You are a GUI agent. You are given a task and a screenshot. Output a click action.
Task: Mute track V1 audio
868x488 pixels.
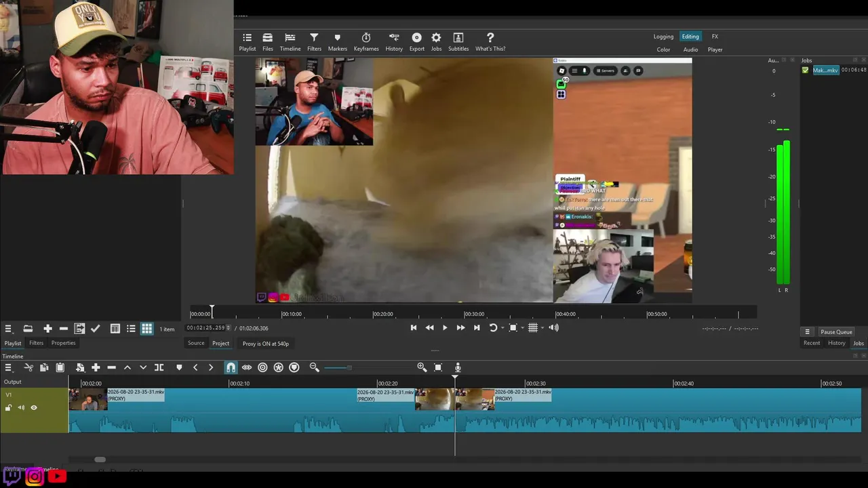tap(21, 407)
